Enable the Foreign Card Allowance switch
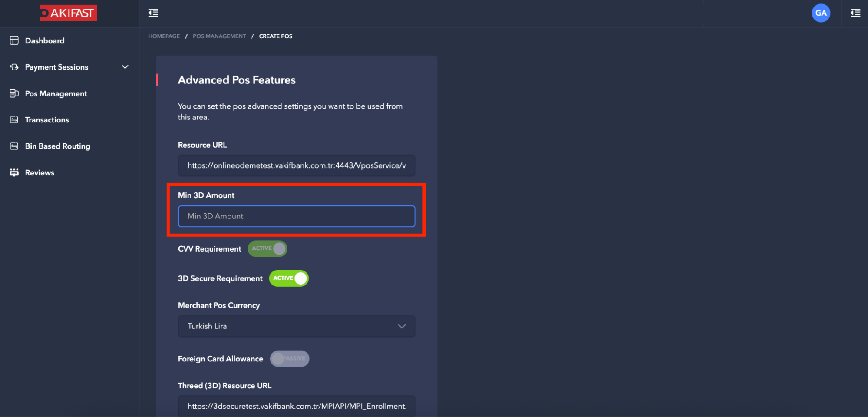Image resolution: width=868 pixels, height=417 pixels. (290, 359)
